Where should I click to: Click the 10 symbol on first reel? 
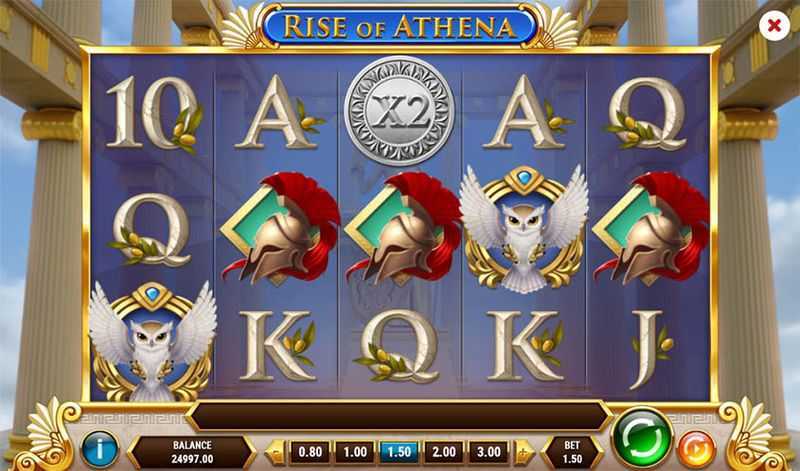[154, 115]
